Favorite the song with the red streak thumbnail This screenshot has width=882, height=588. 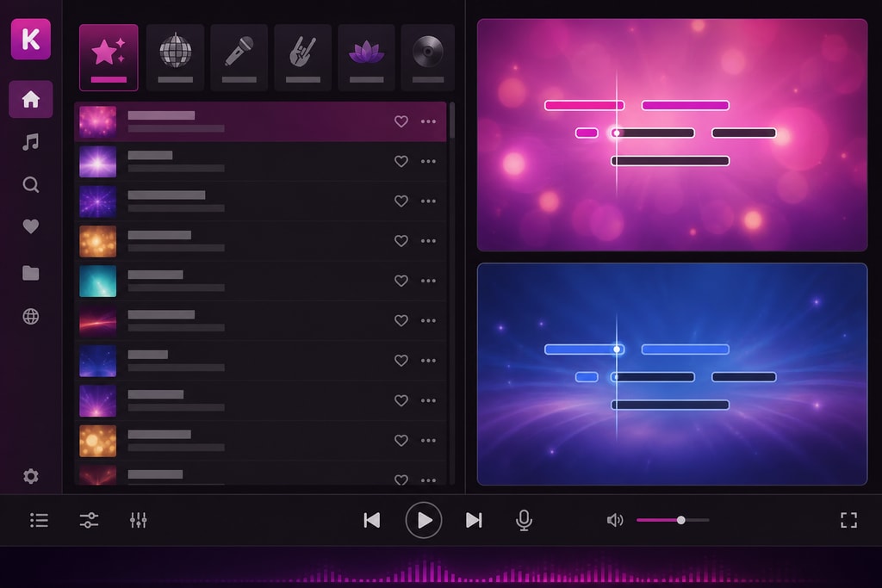pos(401,320)
